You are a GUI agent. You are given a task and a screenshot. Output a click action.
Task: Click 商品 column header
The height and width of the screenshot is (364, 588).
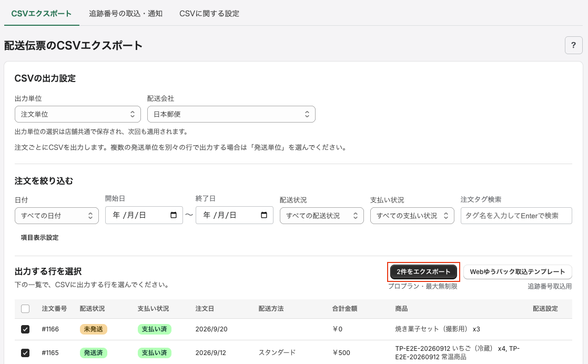tap(401, 309)
